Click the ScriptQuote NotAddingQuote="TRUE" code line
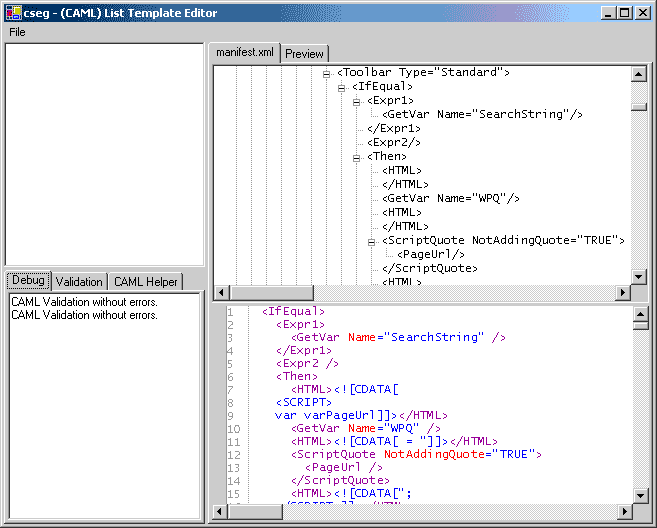This screenshot has height=528, width=657. coord(416,454)
